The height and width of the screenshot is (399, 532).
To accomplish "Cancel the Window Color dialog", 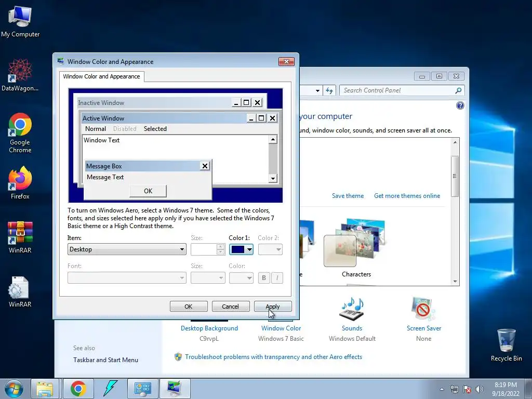I will coord(231,307).
